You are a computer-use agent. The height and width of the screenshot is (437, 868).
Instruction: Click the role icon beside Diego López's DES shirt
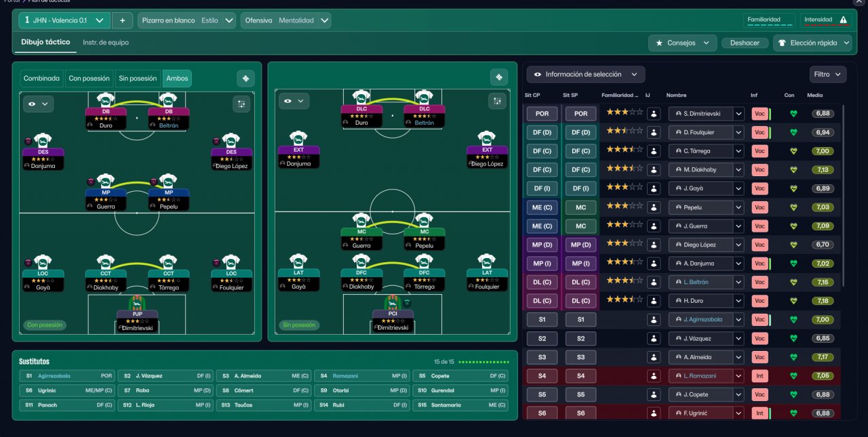click(216, 141)
